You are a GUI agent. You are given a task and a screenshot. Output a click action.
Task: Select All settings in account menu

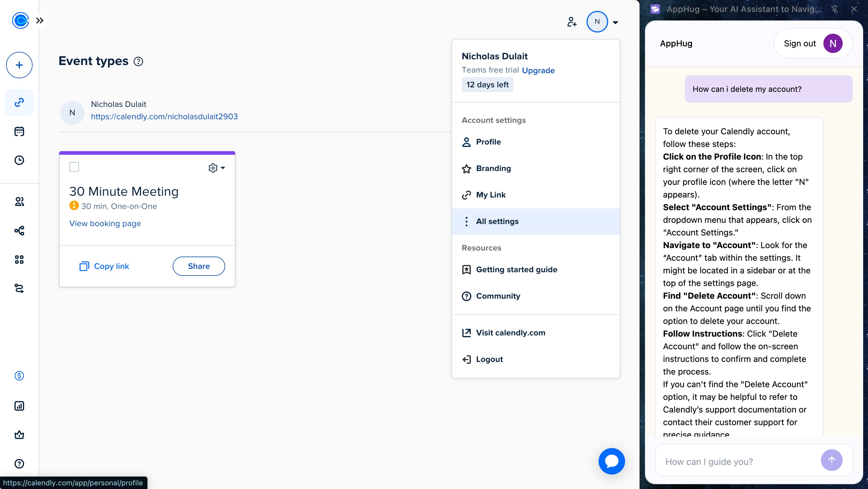[536, 221]
